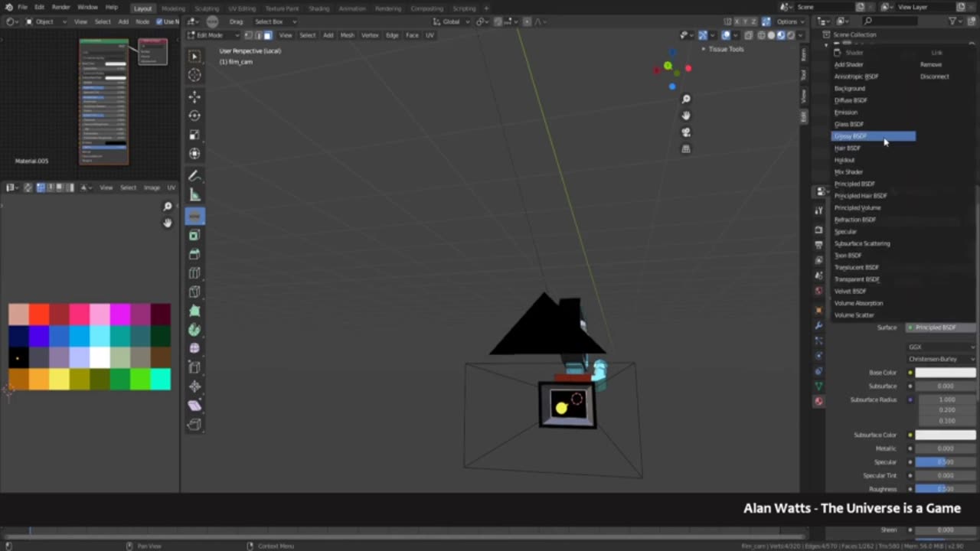Open the Render menu in top bar

pyautogui.click(x=60, y=7)
